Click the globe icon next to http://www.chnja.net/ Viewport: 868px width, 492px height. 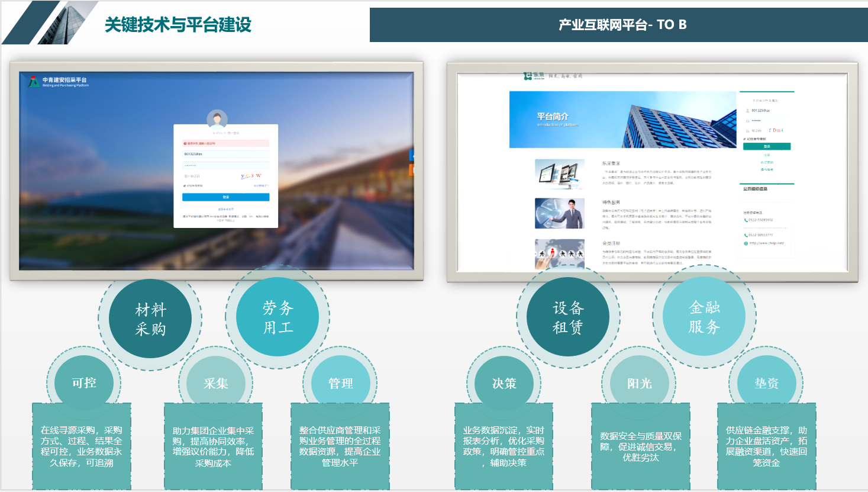pyautogui.click(x=746, y=243)
